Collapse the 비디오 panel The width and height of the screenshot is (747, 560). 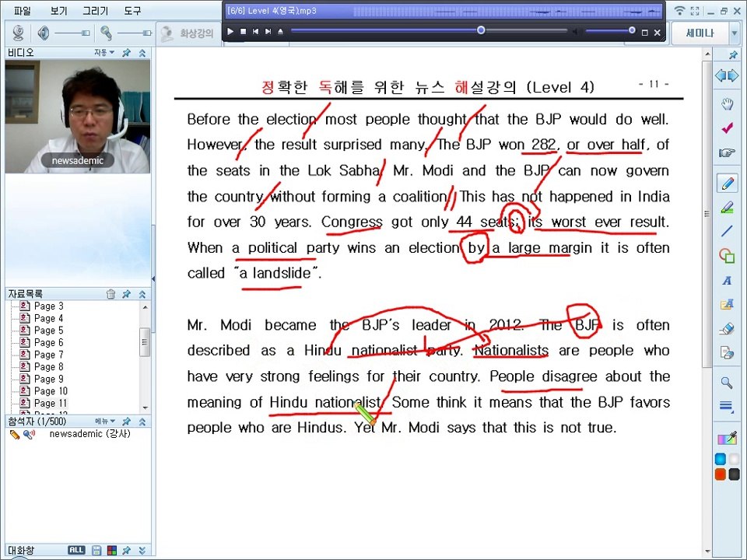[142, 52]
